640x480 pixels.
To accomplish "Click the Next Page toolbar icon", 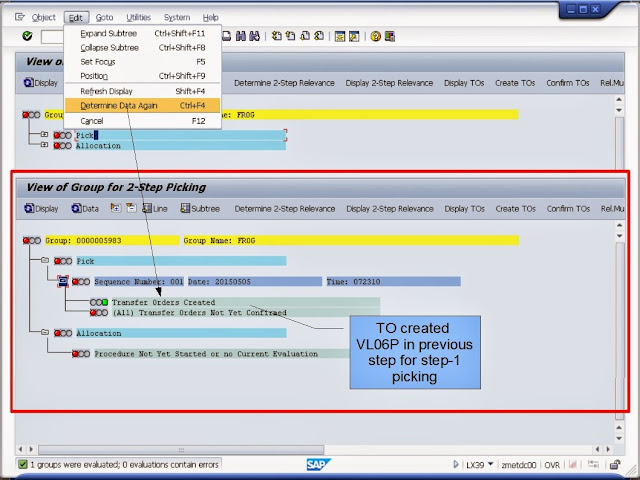I will click(x=305, y=36).
